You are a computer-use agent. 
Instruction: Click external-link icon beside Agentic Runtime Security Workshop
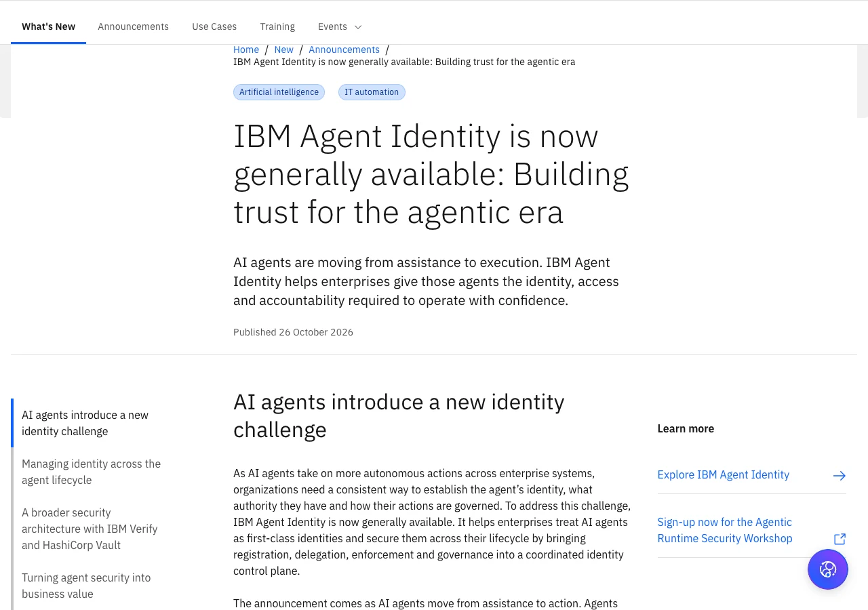click(x=840, y=539)
